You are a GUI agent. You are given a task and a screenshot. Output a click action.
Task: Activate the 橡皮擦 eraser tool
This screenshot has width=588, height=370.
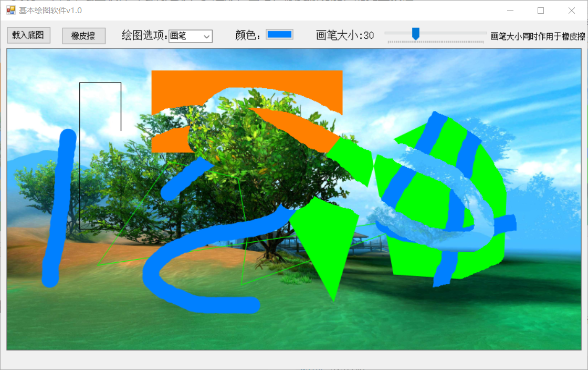coord(83,35)
